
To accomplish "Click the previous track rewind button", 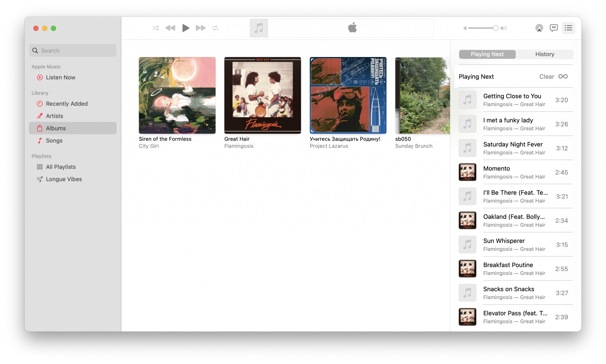I will click(170, 28).
